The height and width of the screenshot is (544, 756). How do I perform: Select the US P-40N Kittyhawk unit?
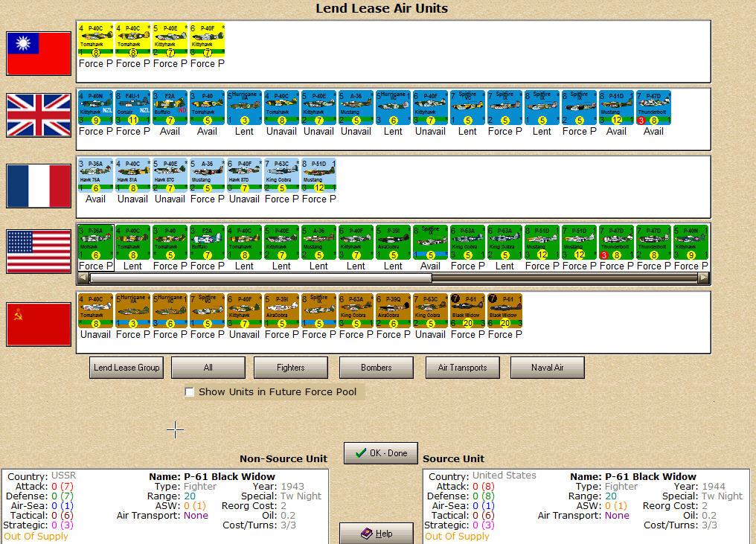click(x=691, y=242)
